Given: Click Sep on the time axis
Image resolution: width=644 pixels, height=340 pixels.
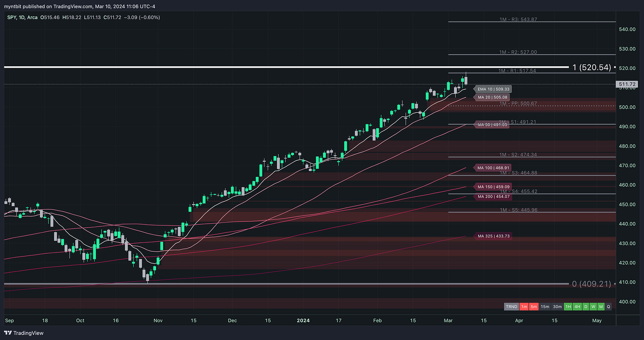Looking at the screenshot, I should [9, 320].
